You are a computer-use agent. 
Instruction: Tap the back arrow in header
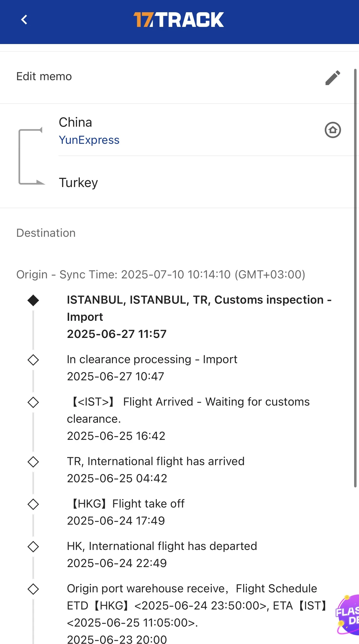[24, 20]
